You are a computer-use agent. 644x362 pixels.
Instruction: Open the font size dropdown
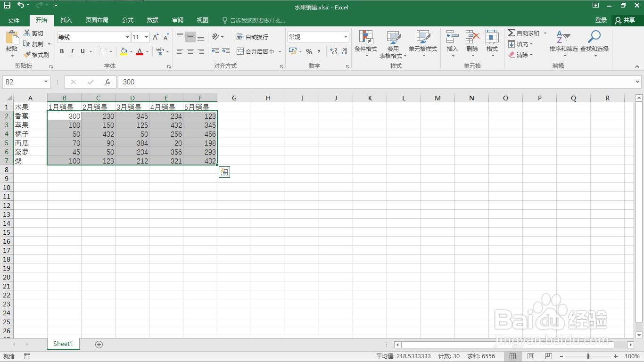coord(146,37)
